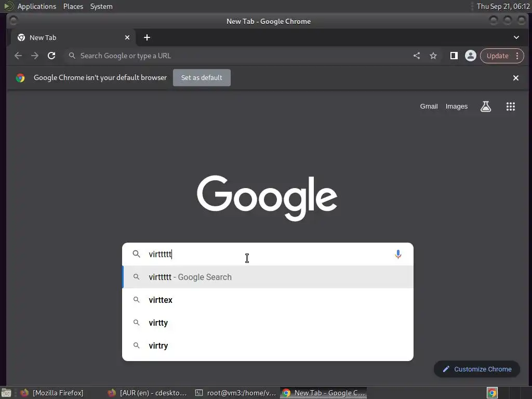Click the magnifier icon in search box

[x=137, y=254]
